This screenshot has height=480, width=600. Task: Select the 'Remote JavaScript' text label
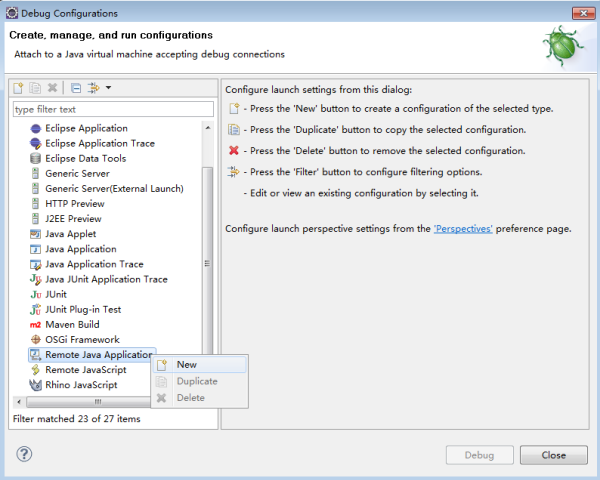[x=86, y=370]
